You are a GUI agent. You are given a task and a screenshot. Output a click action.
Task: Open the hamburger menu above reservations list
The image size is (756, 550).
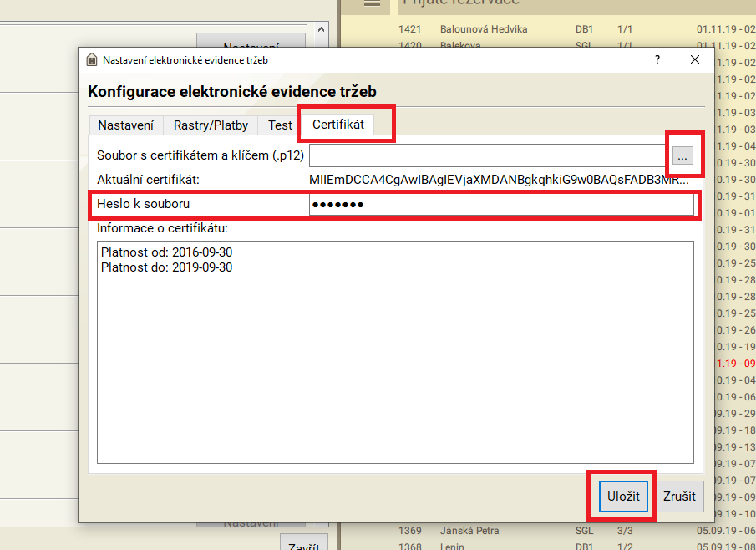372,3
